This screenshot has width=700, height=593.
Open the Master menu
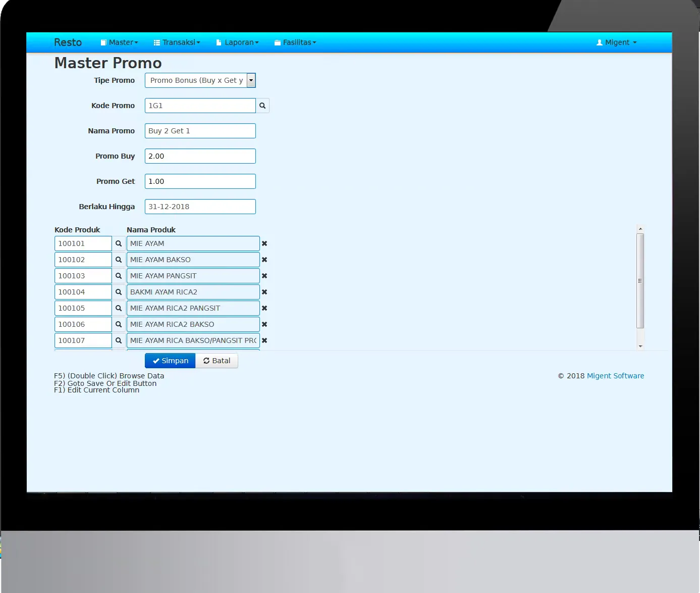point(120,42)
